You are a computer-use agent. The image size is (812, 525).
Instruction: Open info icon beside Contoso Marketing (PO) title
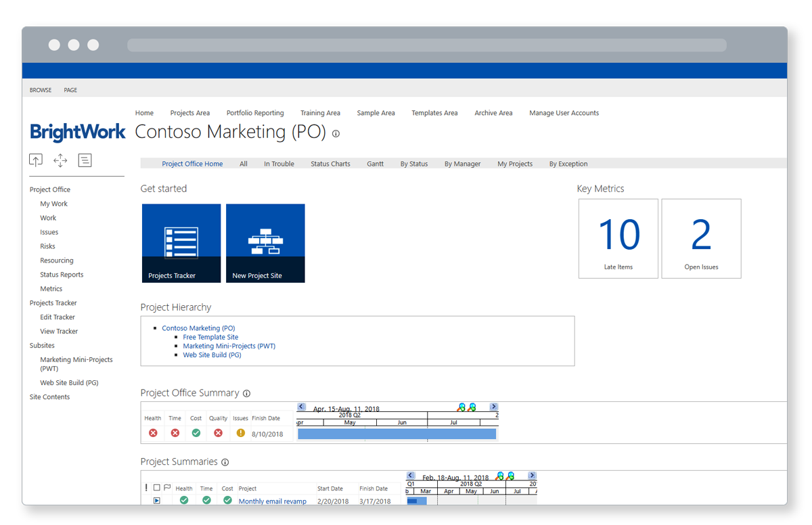[336, 134]
